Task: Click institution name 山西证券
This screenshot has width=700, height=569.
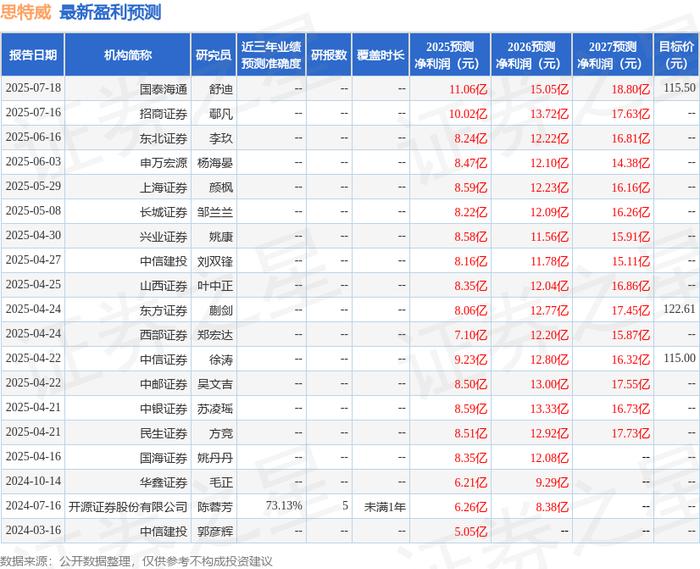Action: 163,286
